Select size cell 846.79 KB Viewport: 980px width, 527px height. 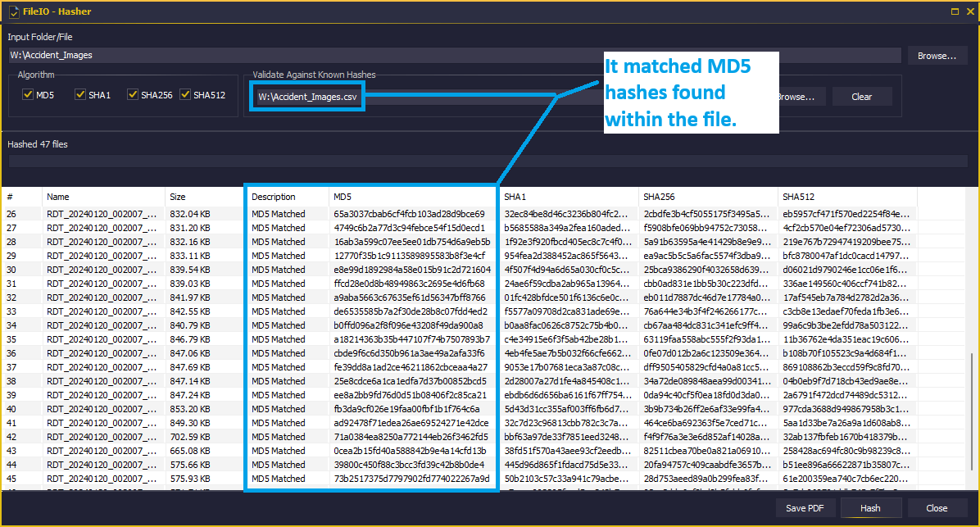tap(190, 338)
